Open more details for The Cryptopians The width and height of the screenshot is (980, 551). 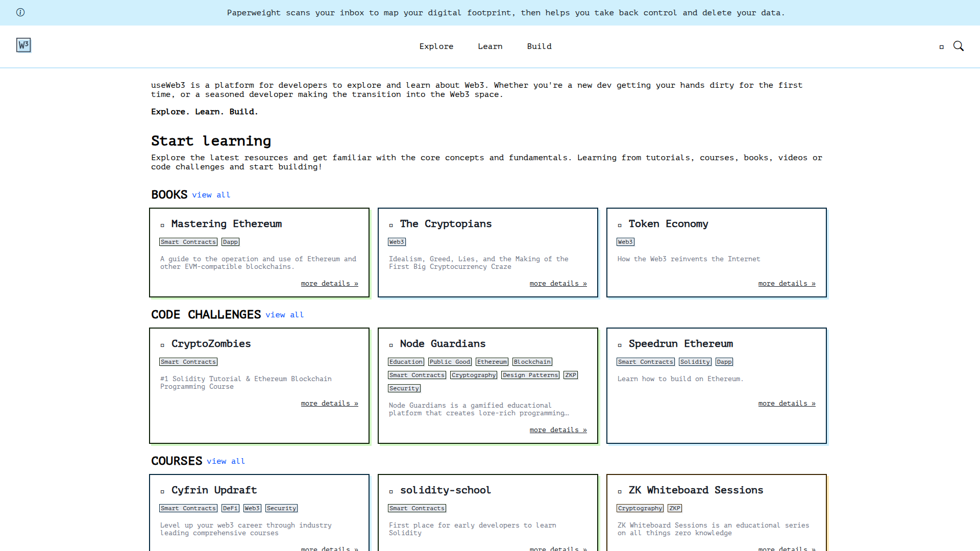pyautogui.click(x=558, y=284)
